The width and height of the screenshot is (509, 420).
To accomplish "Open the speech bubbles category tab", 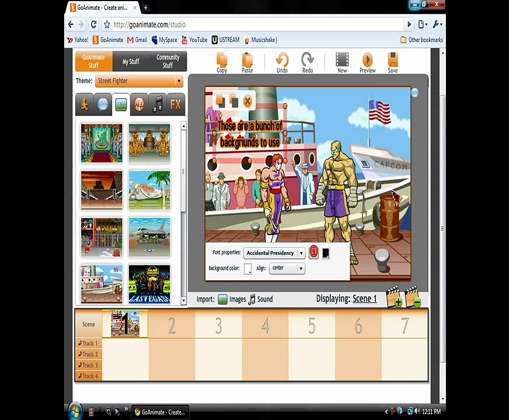I will [x=103, y=104].
